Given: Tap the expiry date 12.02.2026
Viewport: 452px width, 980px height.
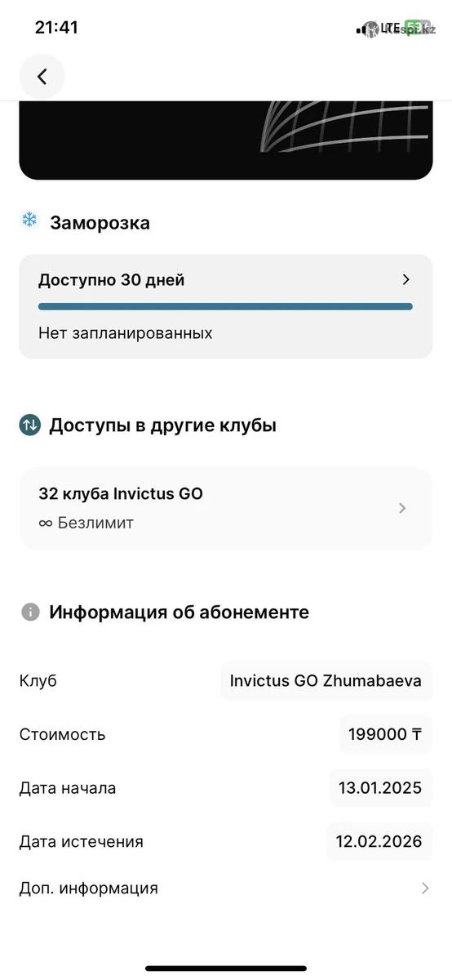Looking at the screenshot, I should [379, 841].
